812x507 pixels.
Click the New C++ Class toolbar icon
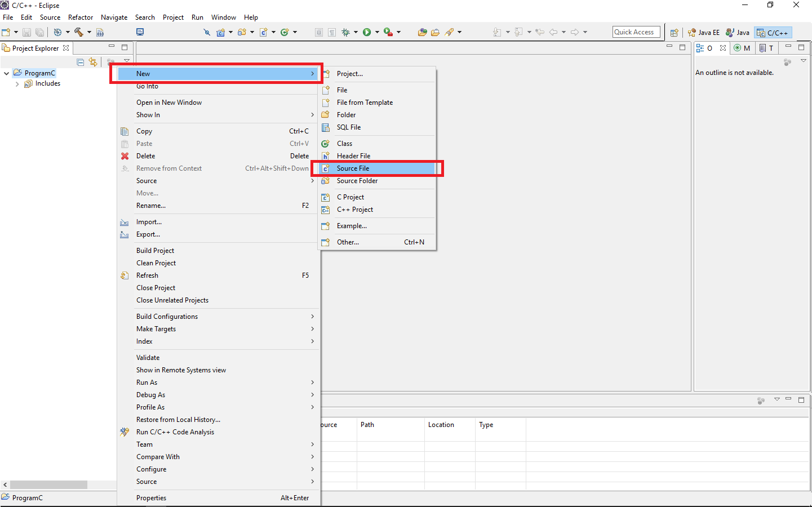(285, 32)
